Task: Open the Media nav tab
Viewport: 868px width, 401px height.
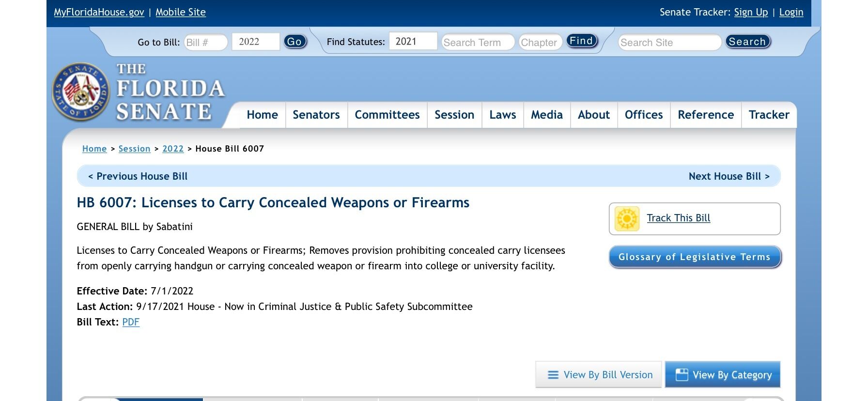Action: [x=547, y=115]
